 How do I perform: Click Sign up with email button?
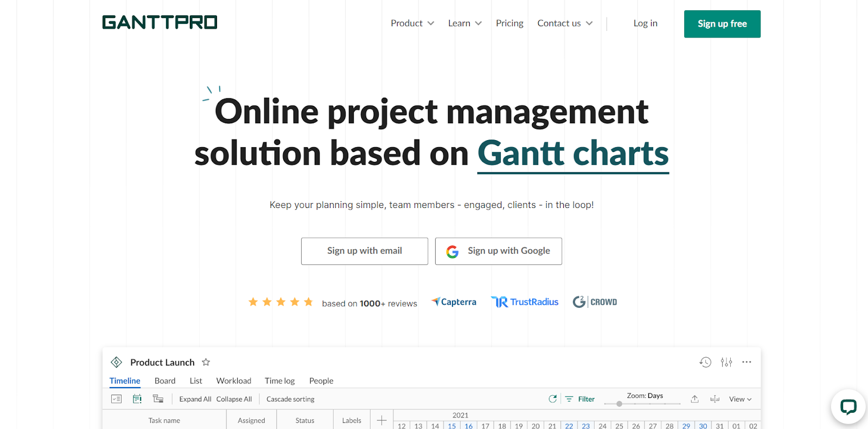pyautogui.click(x=365, y=251)
